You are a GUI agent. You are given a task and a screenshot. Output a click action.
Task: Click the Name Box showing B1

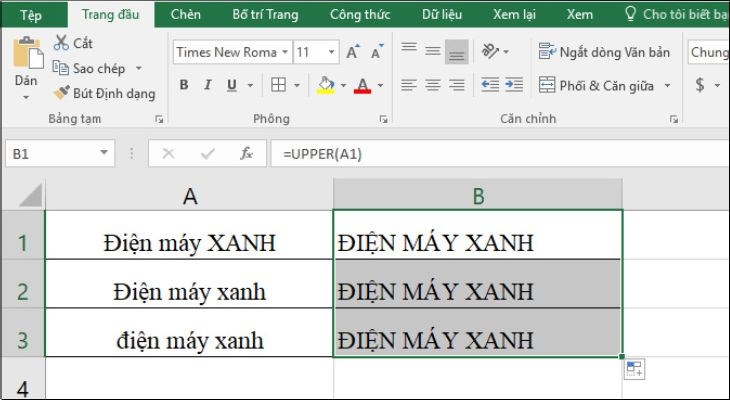tap(60, 153)
